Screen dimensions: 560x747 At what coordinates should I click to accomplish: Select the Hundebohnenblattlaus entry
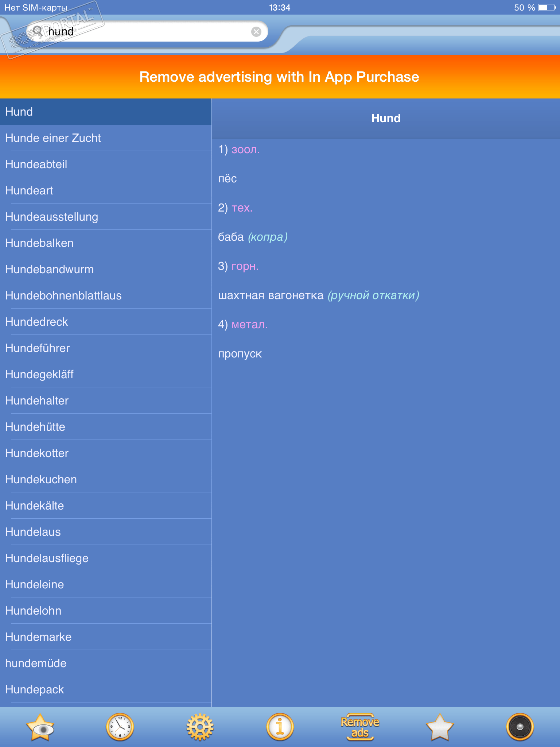click(106, 295)
